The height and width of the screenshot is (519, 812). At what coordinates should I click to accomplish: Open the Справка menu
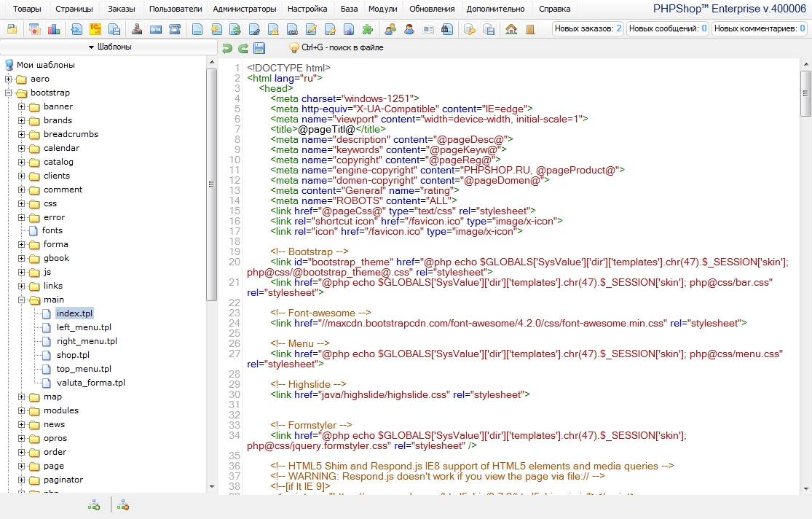pyautogui.click(x=555, y=9)
